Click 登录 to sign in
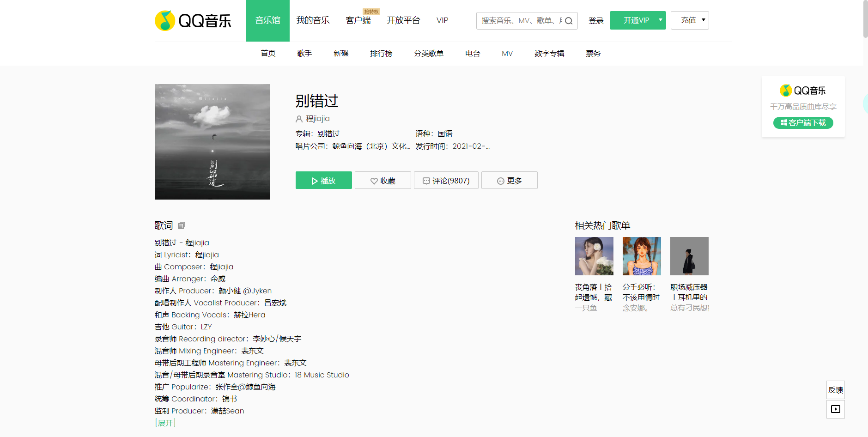This screenshot has height=437, width=868. (596, 21)
